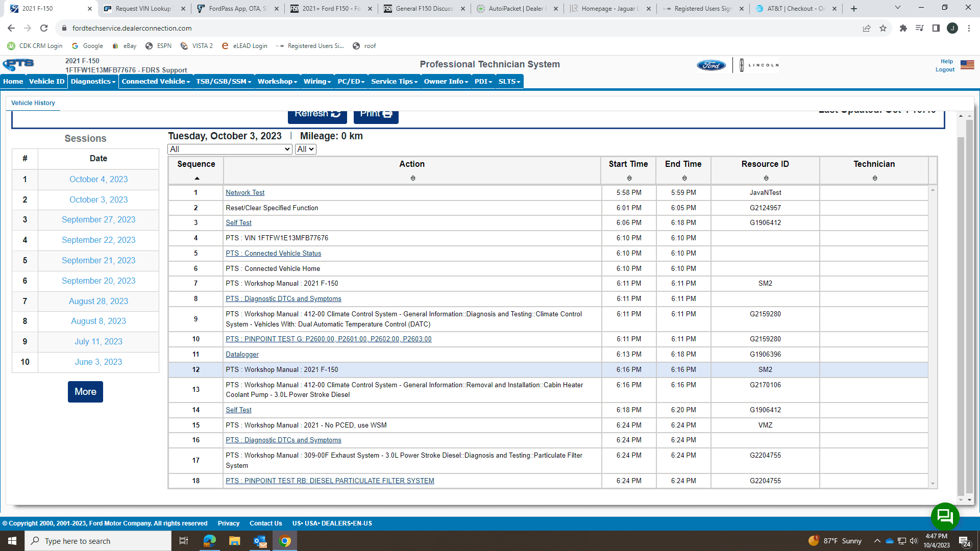This screenshot has width=980, height=551.
Task: Expand the TSB/GSB/SSM menu
Action: (224, 82)
